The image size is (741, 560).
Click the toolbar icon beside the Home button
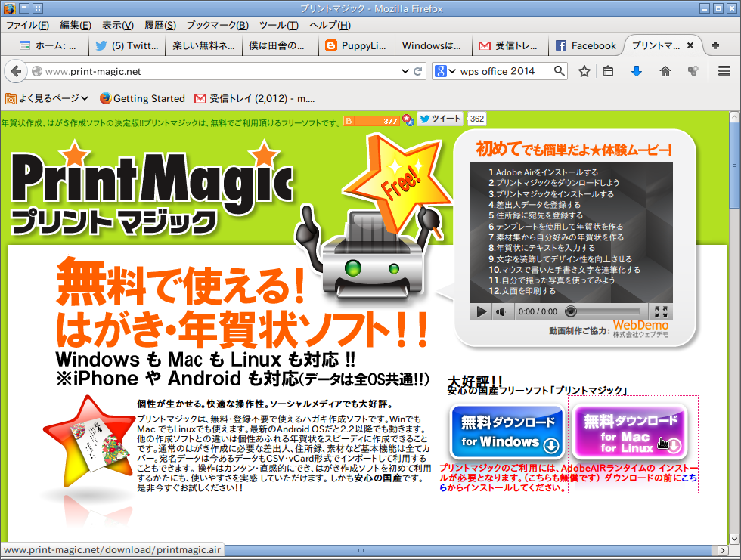tap(693, 71)
